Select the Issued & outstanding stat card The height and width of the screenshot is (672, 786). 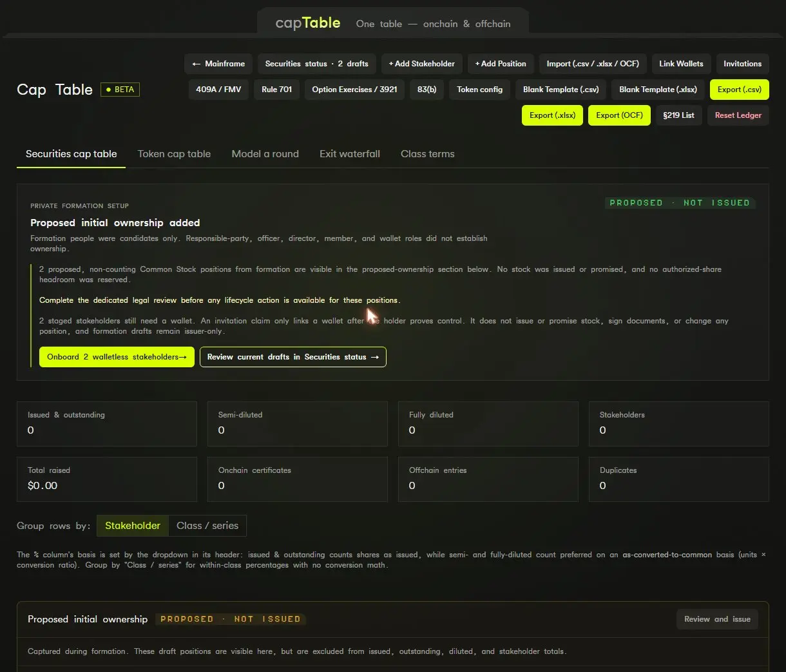coord(107,424)
